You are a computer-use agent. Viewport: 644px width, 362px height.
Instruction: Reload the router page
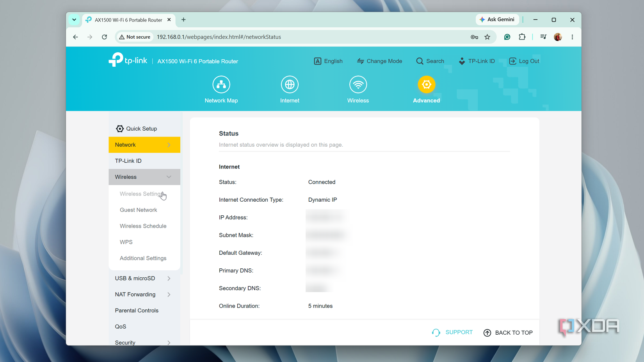104,37
